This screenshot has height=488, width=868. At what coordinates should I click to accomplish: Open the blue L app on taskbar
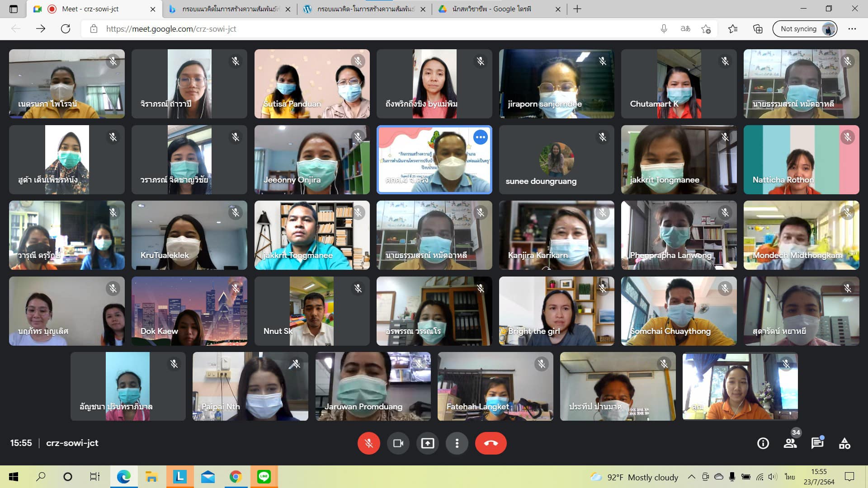[179, 477]
